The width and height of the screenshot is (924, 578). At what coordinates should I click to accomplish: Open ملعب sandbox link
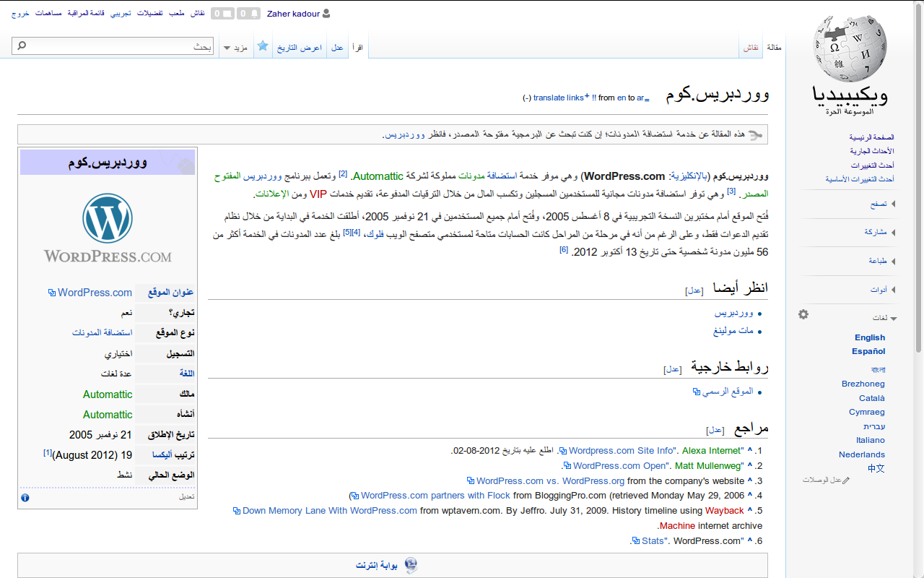point(177,14)
